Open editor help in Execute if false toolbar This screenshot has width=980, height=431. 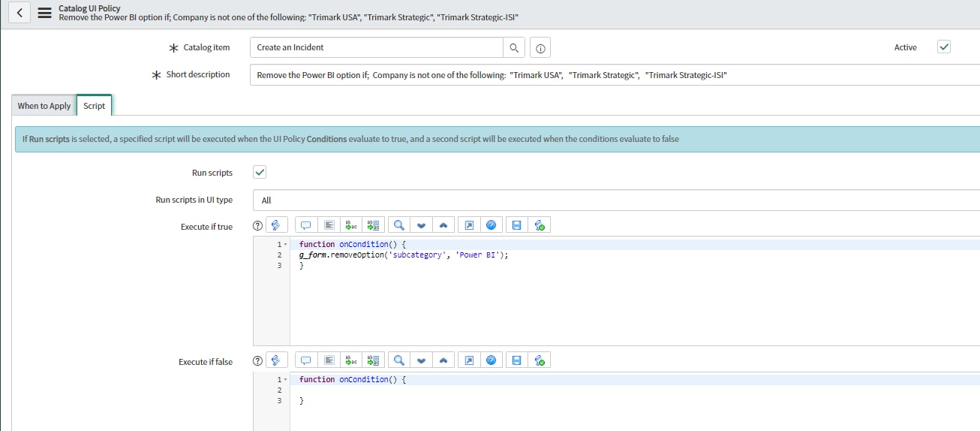pyautogui.click(x=492, y=360)
